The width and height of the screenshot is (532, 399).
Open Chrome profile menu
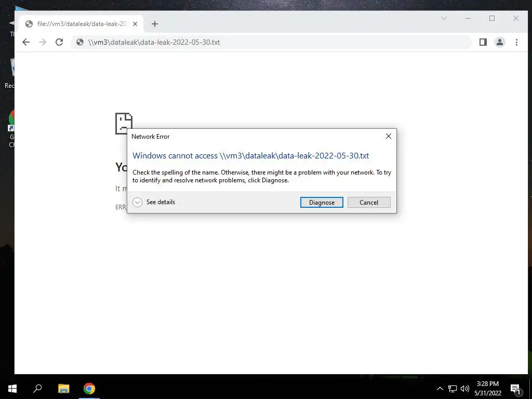500,42
